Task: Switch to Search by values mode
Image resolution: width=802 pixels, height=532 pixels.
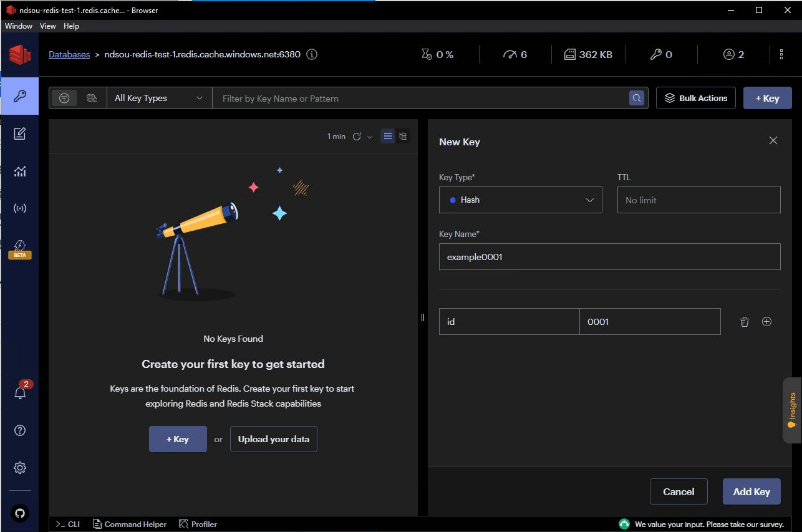Action: [92, 98]
